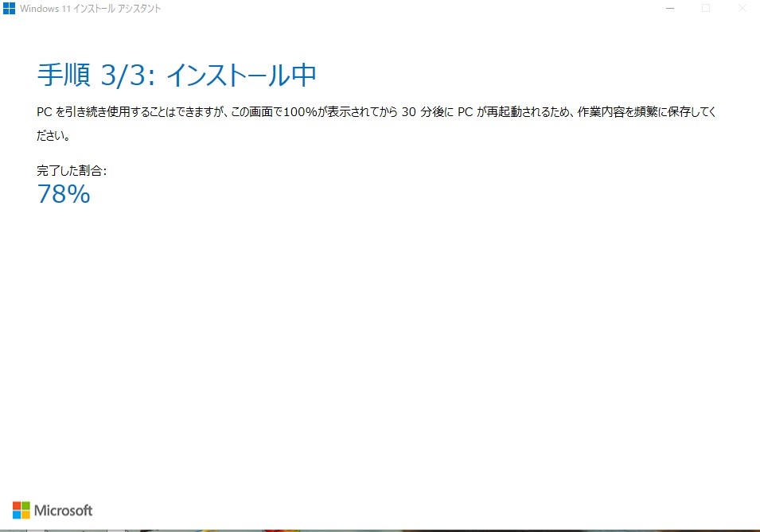Minimize the Windows 11 Install Assistant window

pos(670,8)
